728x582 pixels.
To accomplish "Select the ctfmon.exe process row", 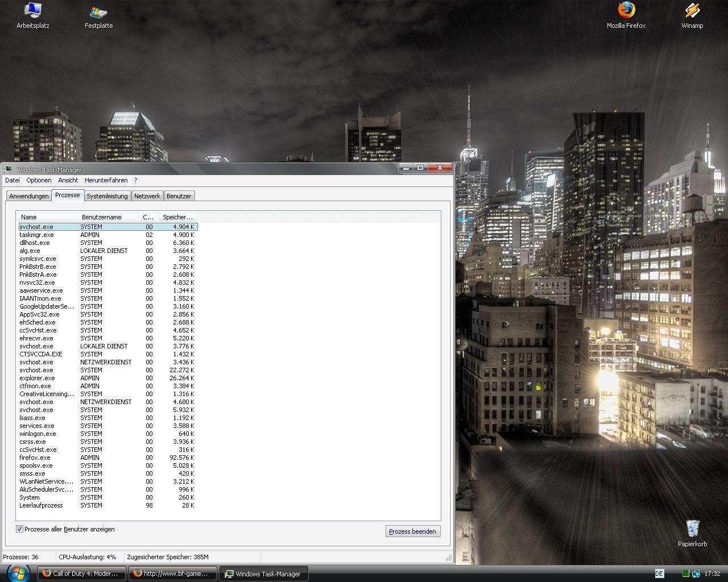I will coord(107,386).
